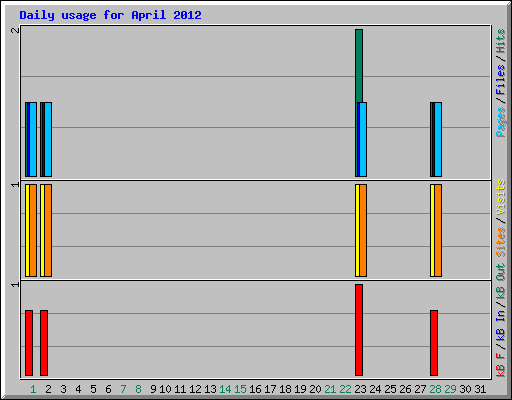
Task: Select the yellow Visits bar for day 2
Action: tap(42, 230)
